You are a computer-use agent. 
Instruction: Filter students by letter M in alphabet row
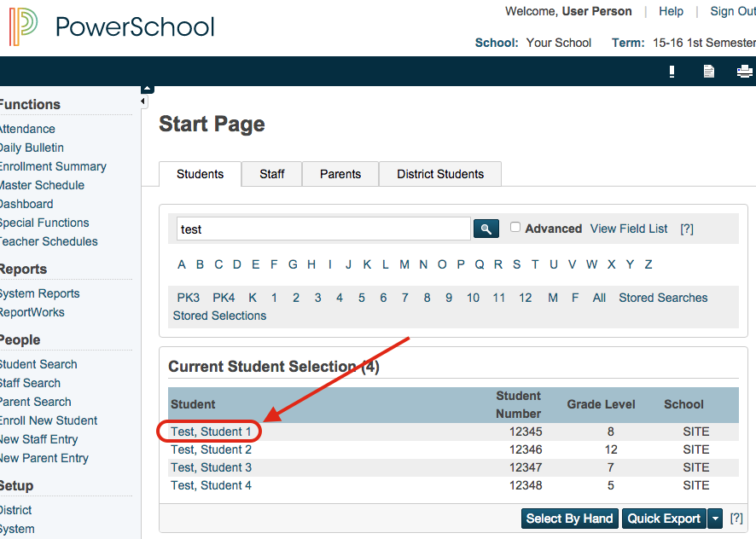pos(404,264)
